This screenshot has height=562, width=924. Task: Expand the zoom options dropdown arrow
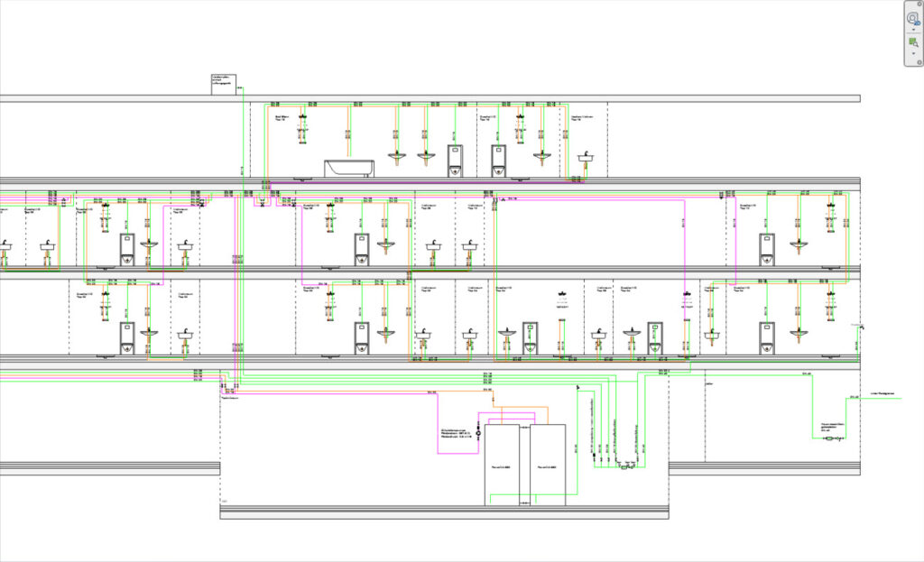(912, 54)
